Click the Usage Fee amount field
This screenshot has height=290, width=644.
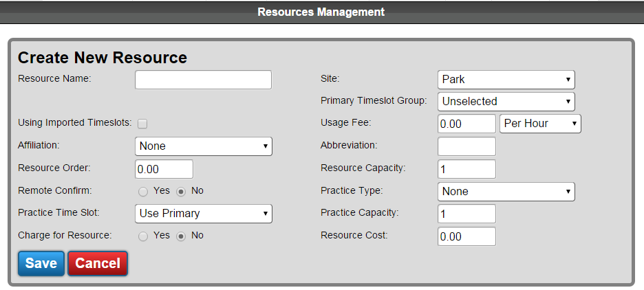click(x=466, y=124)
